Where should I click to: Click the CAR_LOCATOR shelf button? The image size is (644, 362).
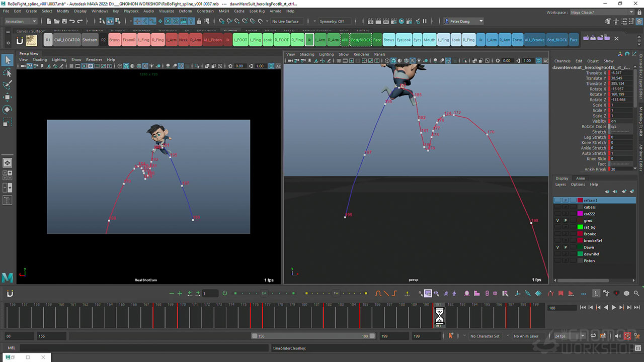coord(67,40)
